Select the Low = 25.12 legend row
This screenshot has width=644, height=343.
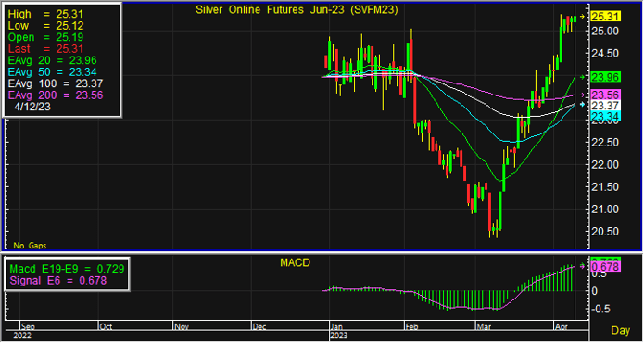click(45, 26)
